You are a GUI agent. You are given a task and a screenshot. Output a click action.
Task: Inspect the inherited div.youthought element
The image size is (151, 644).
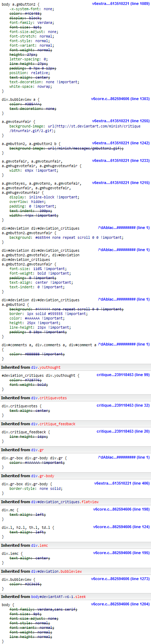pos(46,367)
